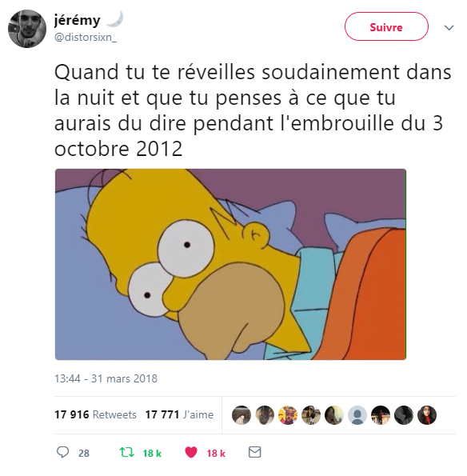Click the envelope direct message icon
The width and height of the screenshot is (467, 476).
pyautogui.click(x=254, y=452)
